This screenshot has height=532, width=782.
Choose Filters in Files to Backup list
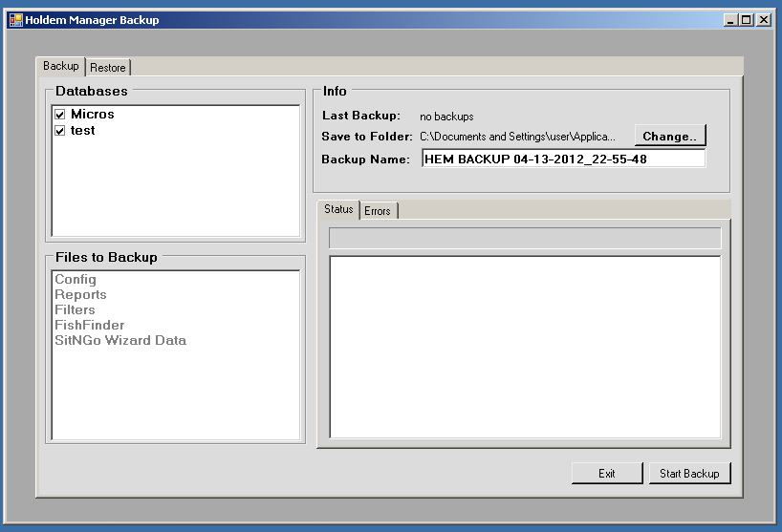click(75, 310)
